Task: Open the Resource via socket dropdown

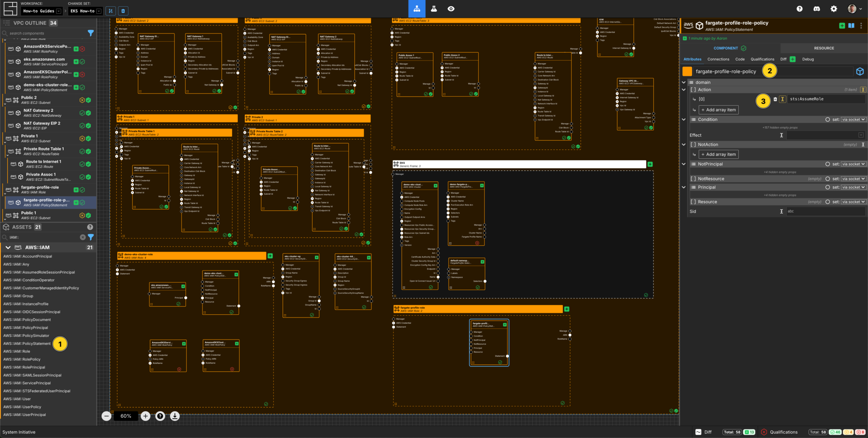Action: tap(854, 202)
